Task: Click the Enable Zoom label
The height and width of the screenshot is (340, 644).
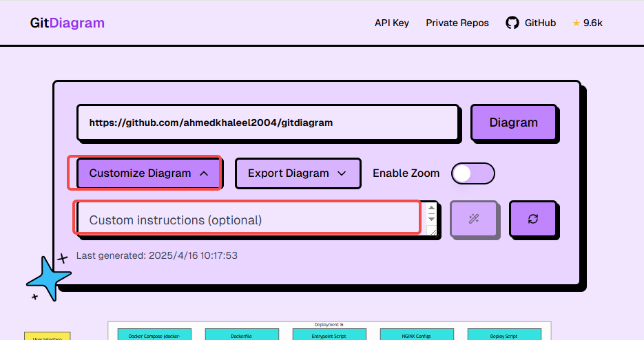Action: [406, 173]
